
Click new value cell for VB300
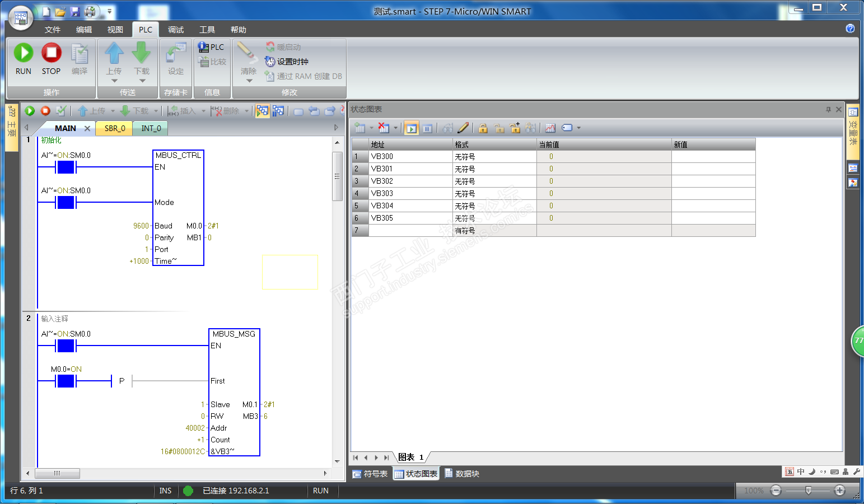point(713,157)
